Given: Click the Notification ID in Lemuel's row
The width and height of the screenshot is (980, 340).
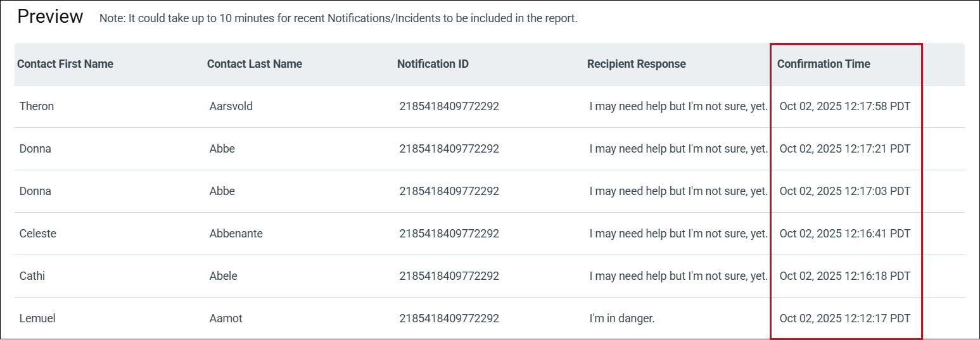Looking at the screenshot, I should [449, 318].
